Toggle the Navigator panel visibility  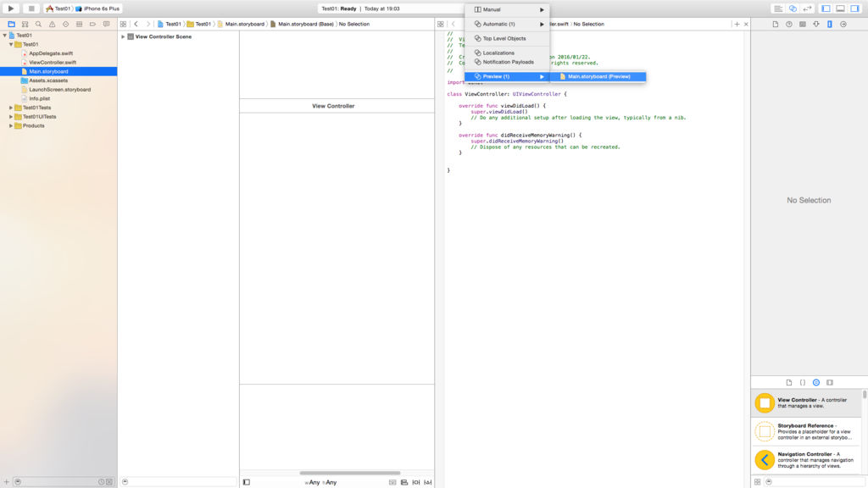click(x=826, y=8)
